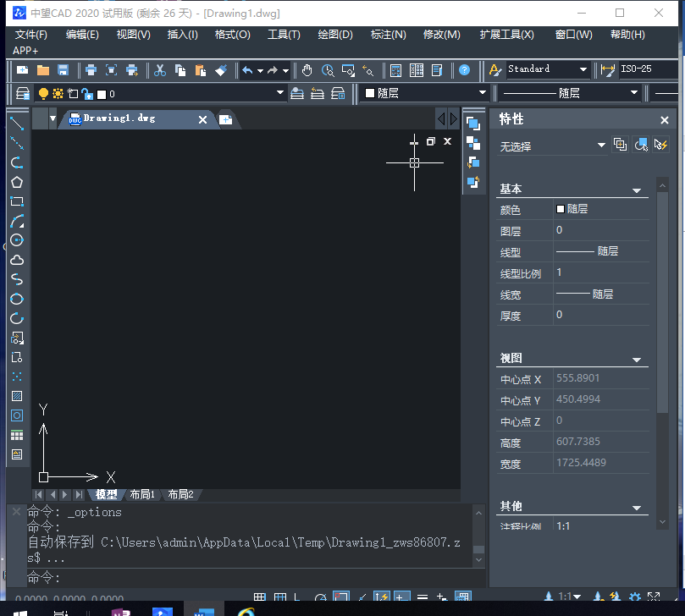Click the Cut scissors icon
Image resolution: width=685 pixels, height=616 pixels.
tap(160, 70)
